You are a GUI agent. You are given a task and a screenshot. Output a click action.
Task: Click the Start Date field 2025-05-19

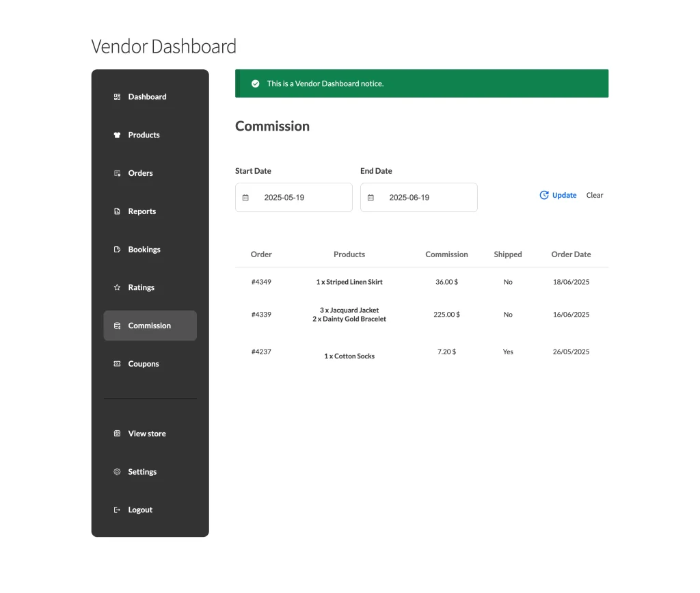click(294, 198)
